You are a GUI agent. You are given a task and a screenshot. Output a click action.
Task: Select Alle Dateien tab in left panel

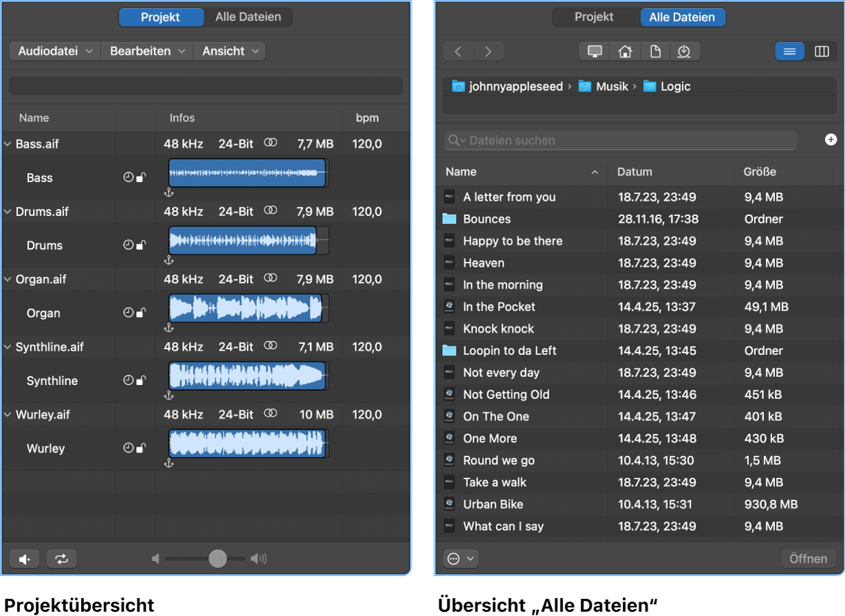click(x=248, y=17)
